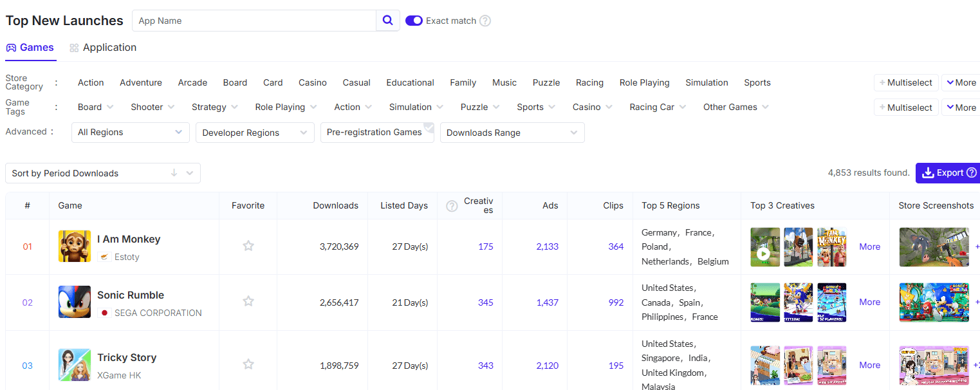The width and height of the screenshot is (980, 390).
Task: Click the Sonic Rumble game icon
Action: pos(75,302)
